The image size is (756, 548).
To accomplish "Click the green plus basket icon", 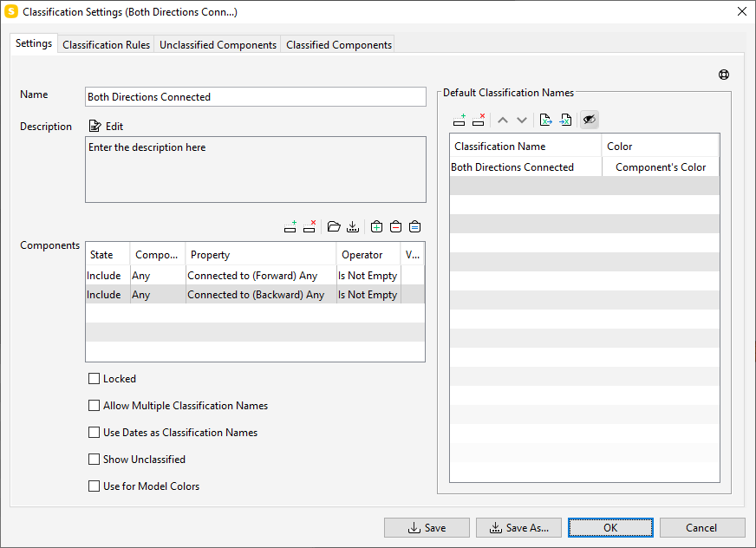I will tap(376, 226).
